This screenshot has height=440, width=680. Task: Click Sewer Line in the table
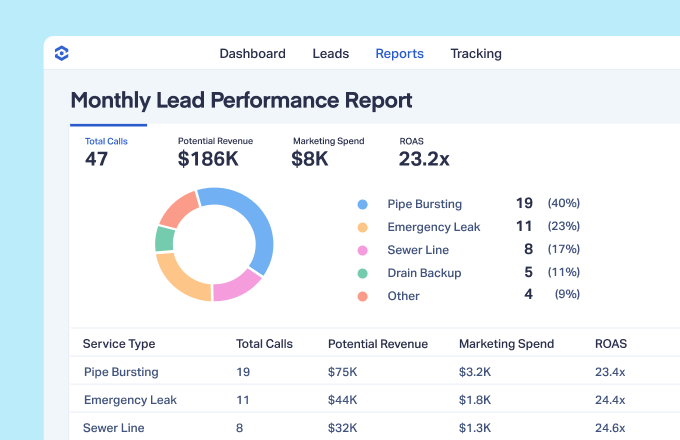pyautogui.click(x=114, y=428)
